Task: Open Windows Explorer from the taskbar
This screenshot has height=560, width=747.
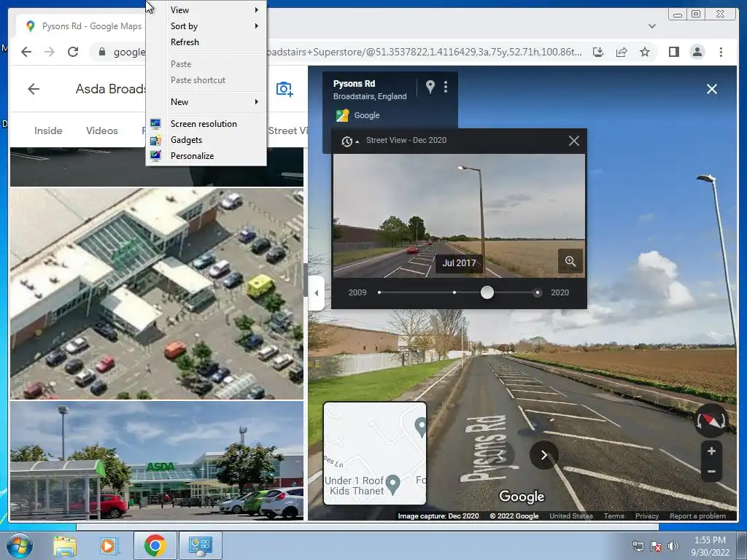Action: 65,545
